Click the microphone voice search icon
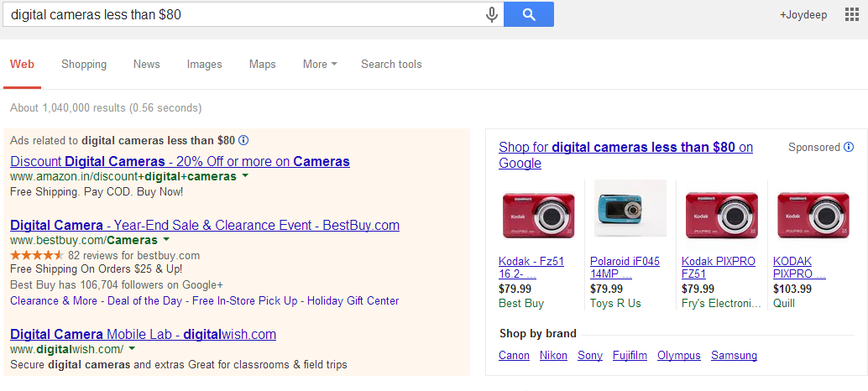This screenshot has height=391, width=868. coord(492,15)
